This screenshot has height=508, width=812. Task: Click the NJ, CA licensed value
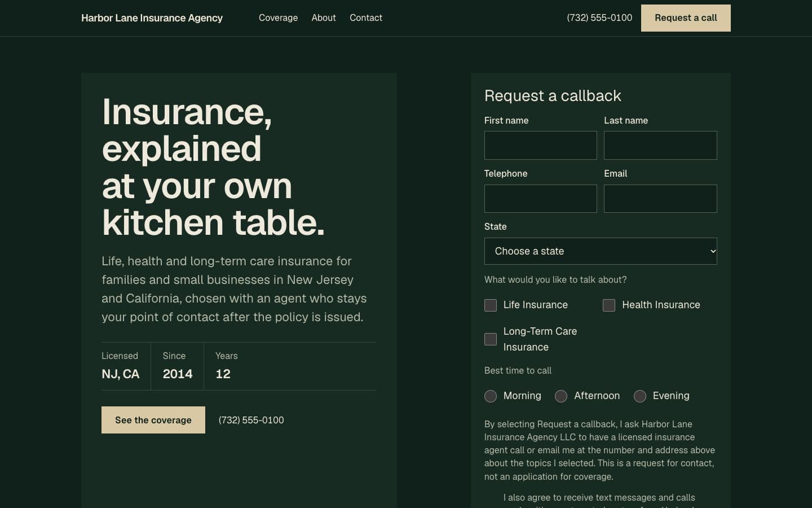coord(120,374)
